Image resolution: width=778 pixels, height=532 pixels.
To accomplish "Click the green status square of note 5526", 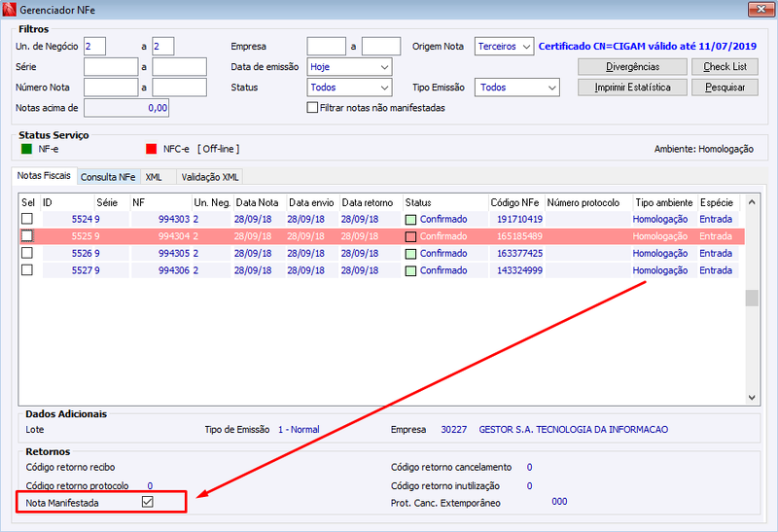I will (410, 254).
